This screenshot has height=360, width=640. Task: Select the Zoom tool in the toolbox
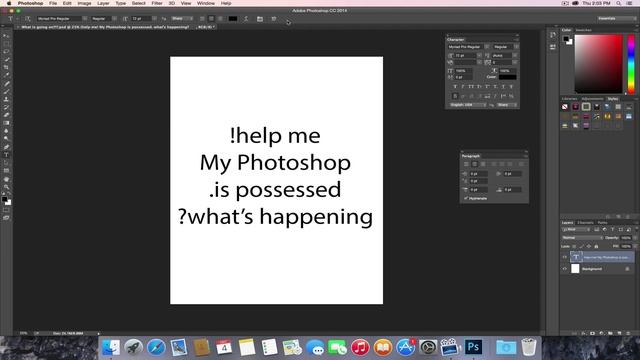click(x=6, y=187)
